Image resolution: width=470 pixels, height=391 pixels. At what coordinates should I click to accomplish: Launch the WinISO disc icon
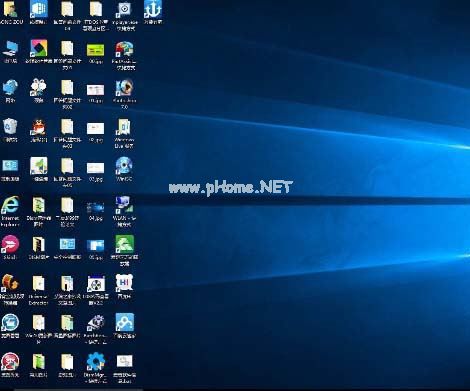[124, 166]
